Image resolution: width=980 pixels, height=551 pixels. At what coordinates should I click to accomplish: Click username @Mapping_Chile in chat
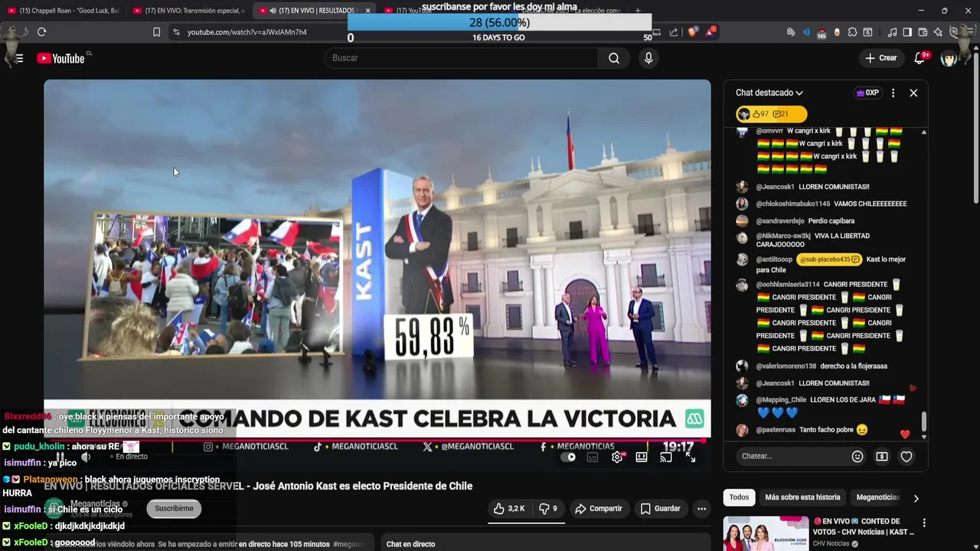(781, 399)
